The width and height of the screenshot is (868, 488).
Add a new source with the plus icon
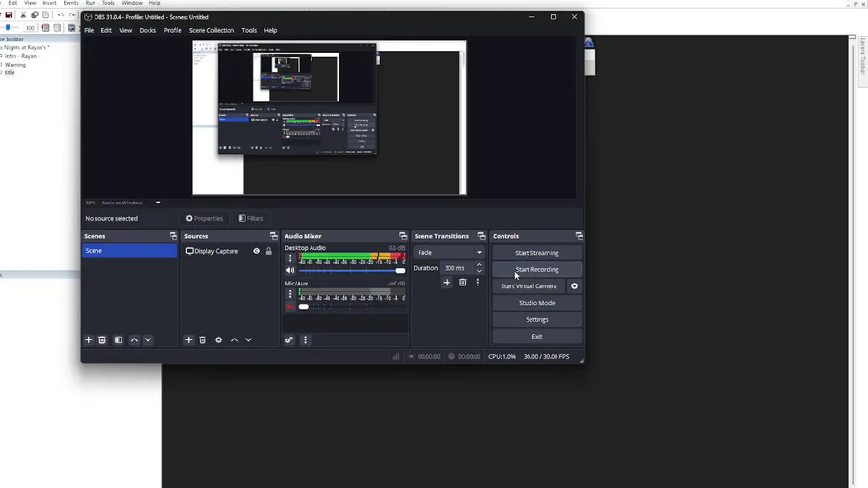click(x=189, y=339)
